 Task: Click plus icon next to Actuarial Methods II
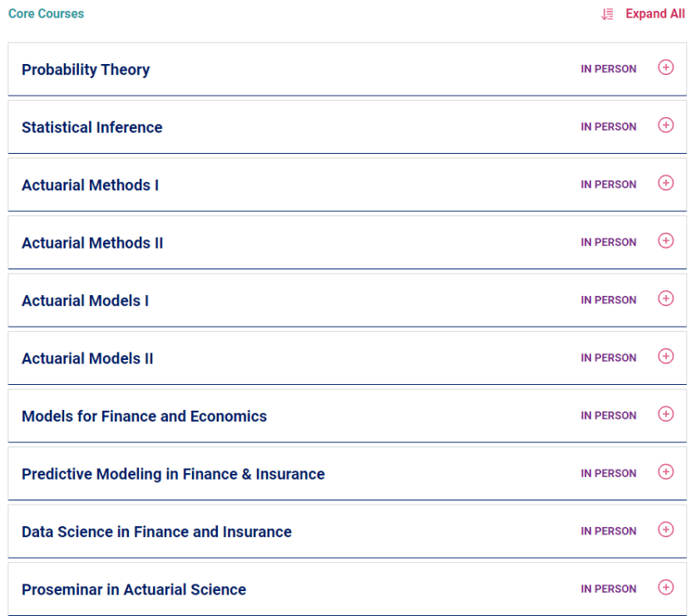pos(665,241)
